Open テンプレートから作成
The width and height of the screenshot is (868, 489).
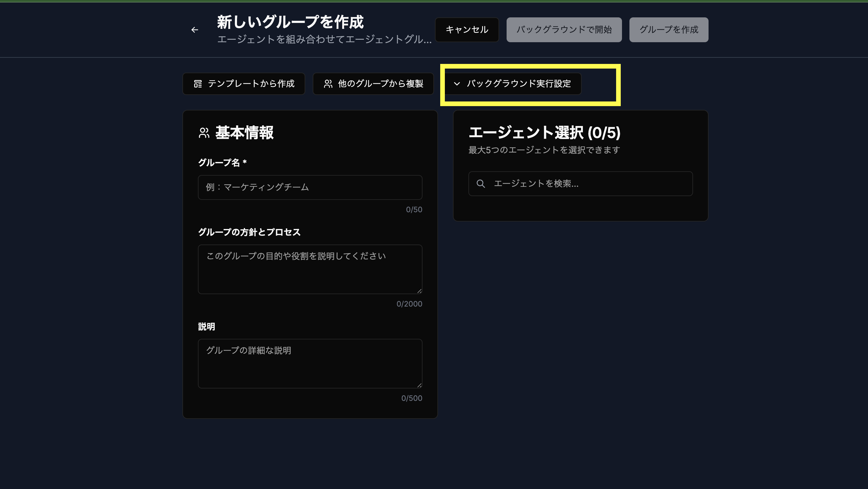click(244, 84)
